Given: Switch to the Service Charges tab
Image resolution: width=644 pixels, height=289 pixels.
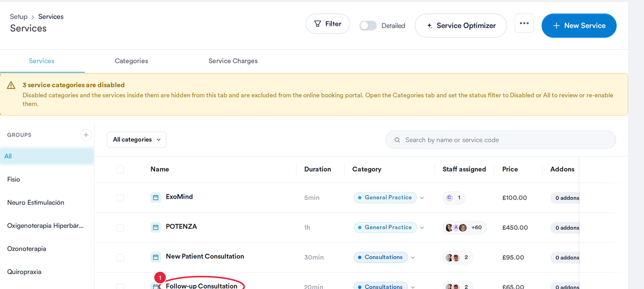Looking at the screenshot, I should [233, 61].
